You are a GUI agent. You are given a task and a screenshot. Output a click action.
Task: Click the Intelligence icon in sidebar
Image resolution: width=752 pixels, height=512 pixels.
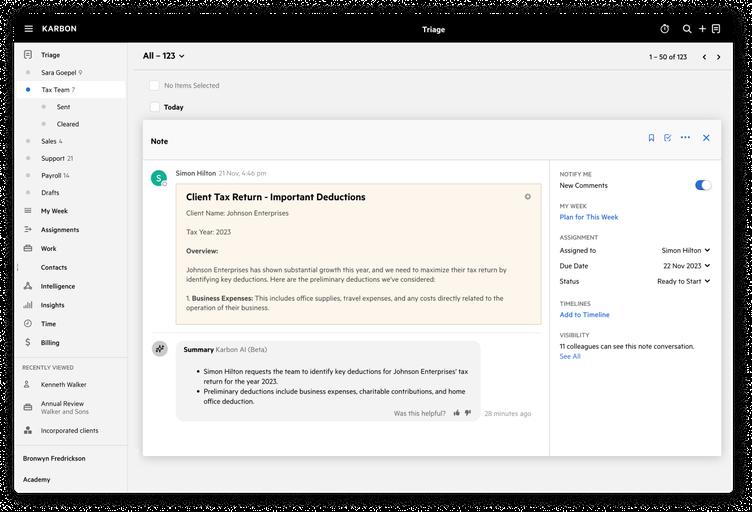click(x=28, y=286)
